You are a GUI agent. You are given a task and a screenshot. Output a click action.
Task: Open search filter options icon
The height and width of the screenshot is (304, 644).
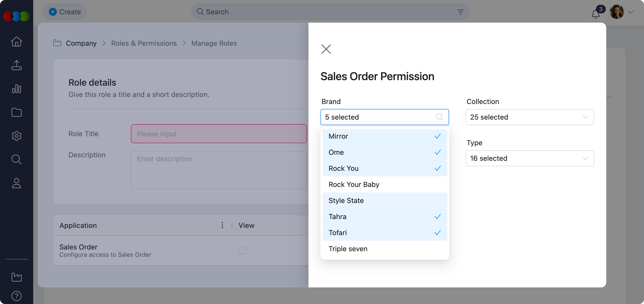[x=460, y=12]
